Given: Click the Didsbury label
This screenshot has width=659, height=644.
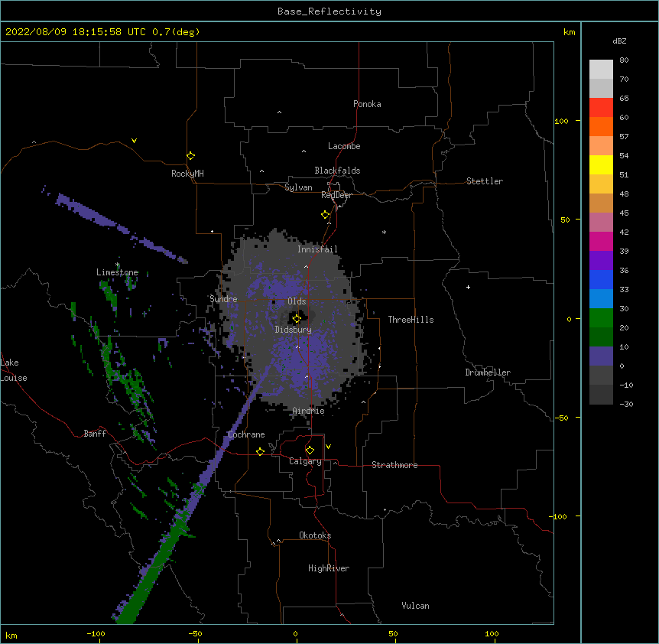Looking at the screenshot, I should (x=294, y=330).
